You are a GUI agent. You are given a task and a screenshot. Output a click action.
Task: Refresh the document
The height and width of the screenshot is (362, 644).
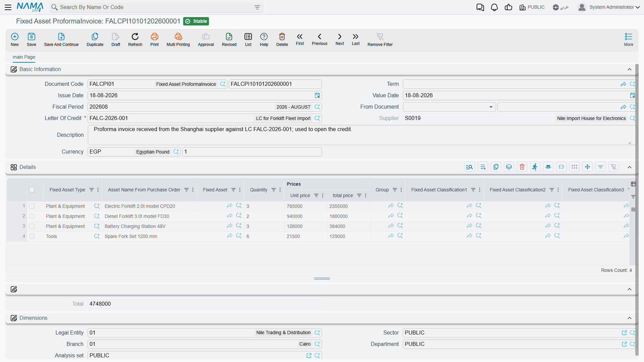click(x=135, y=40)
